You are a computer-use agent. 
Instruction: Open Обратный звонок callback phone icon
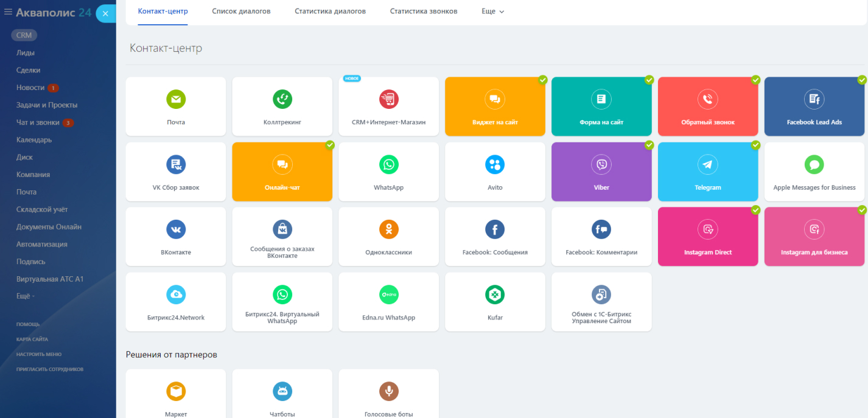coord(708,99)
